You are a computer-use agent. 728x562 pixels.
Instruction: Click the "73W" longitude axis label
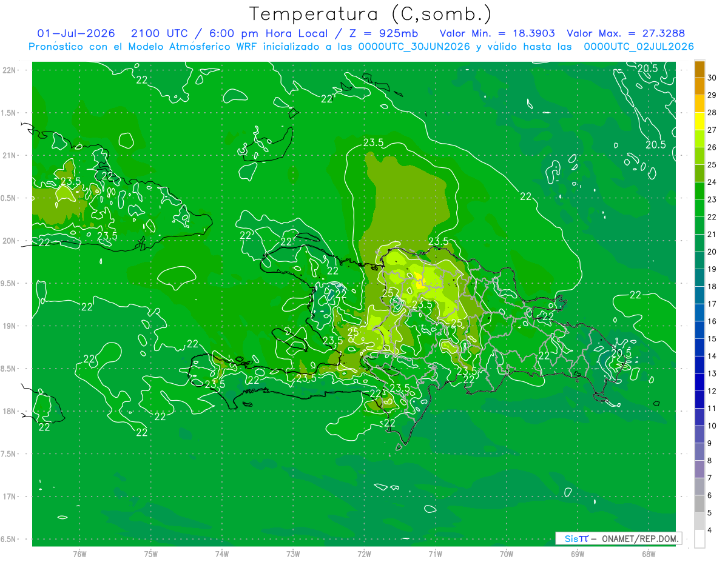coord(293,554)
